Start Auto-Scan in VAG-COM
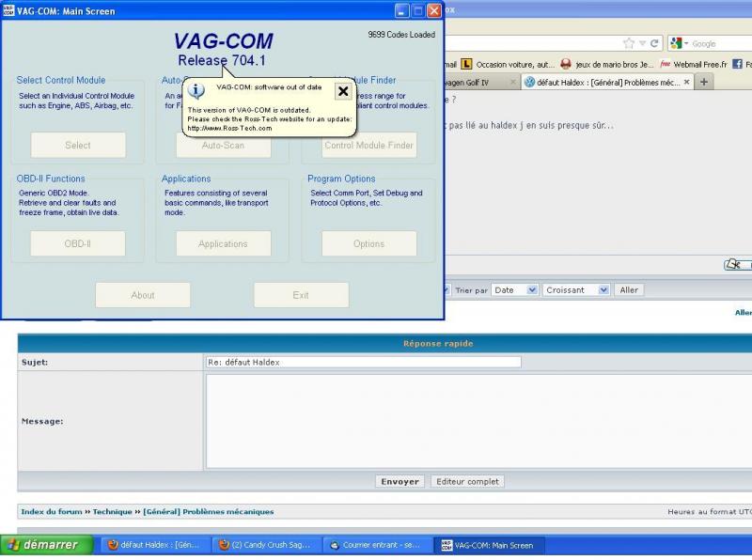Image resolution: width=752 pixels, height=560 pixels. pyautogui.click(x=223, y=146)
